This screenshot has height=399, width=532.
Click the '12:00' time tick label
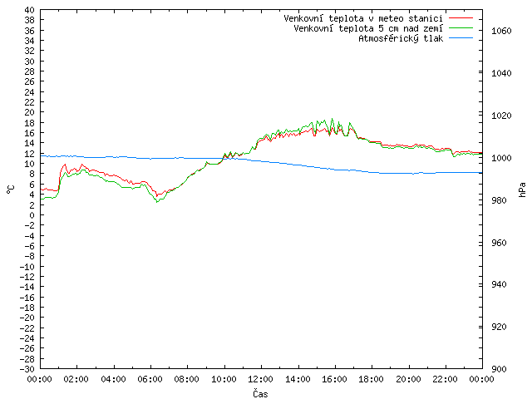coord(260,379)
